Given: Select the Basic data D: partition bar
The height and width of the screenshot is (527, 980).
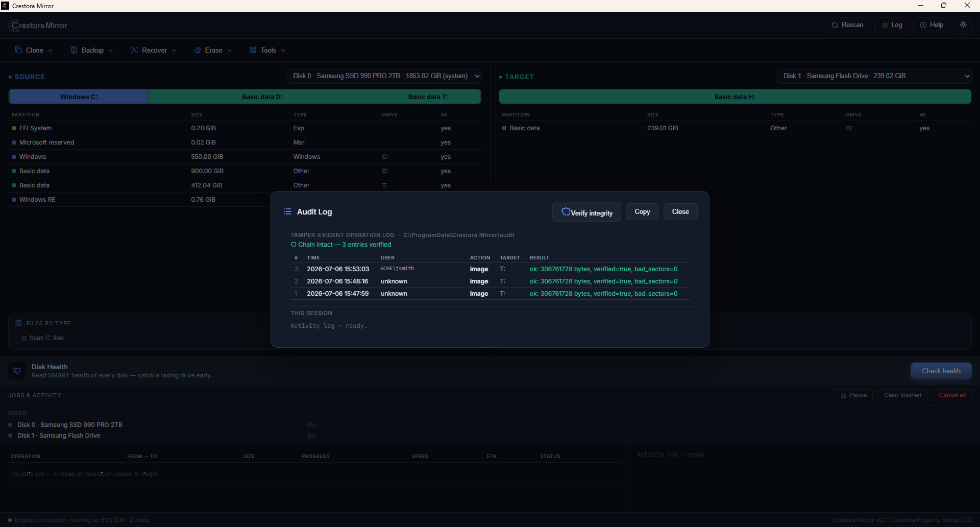Looking at the screenshot, I should point(262,97).
